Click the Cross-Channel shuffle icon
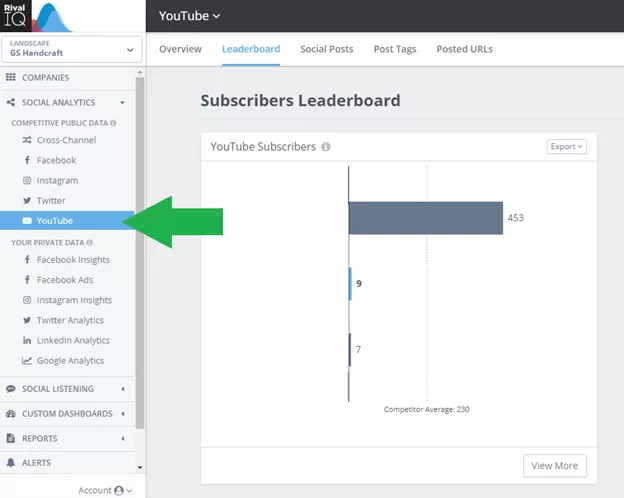This screenshot has width=624, height=498. tap(27, 140)
